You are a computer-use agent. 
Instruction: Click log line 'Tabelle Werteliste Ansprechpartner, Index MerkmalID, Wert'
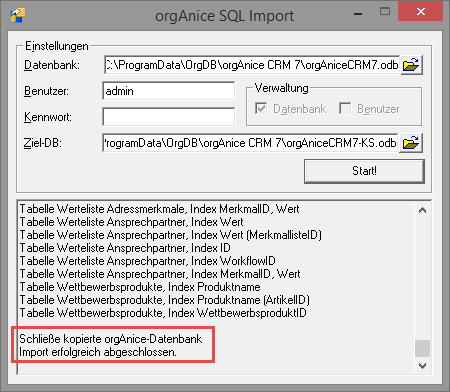click(160, 274)
